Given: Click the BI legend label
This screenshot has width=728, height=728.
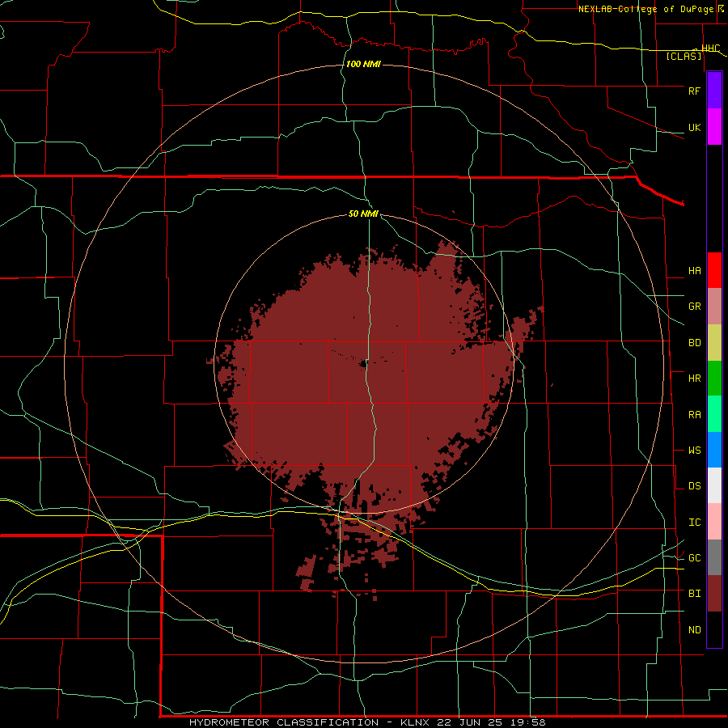Looking at the screenshot, I should [694, 594].
